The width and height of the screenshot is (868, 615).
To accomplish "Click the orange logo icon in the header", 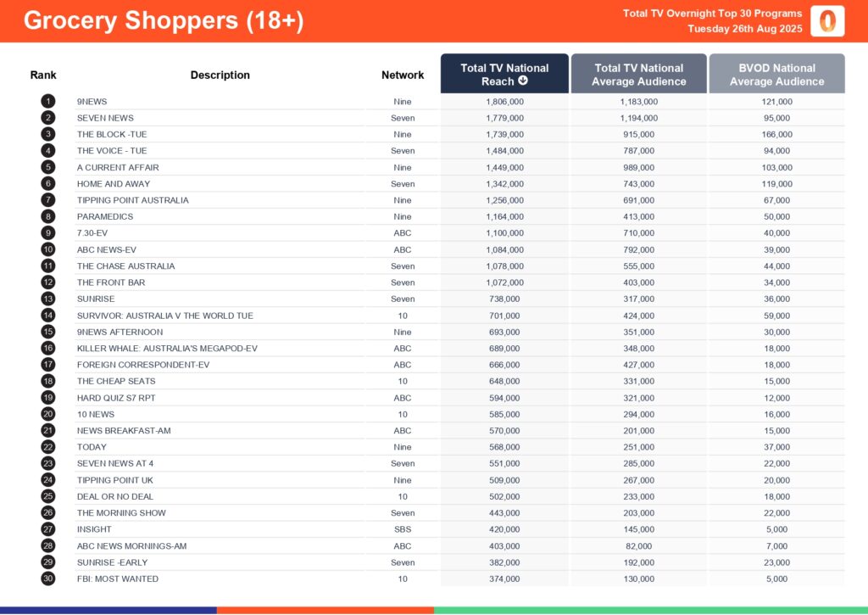I will click(x=827, y=21).
